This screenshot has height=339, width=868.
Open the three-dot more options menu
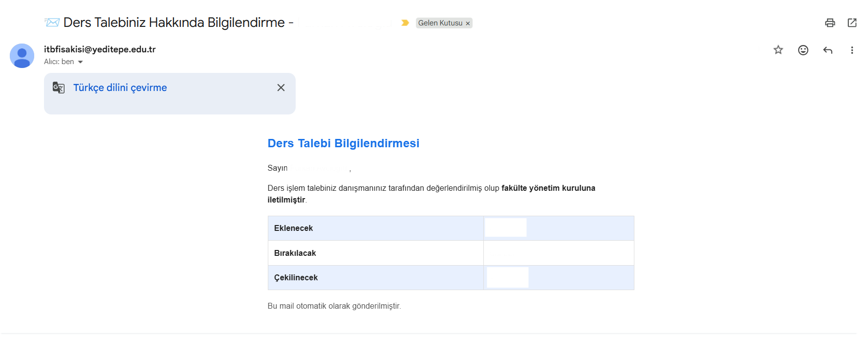point(852,50)
